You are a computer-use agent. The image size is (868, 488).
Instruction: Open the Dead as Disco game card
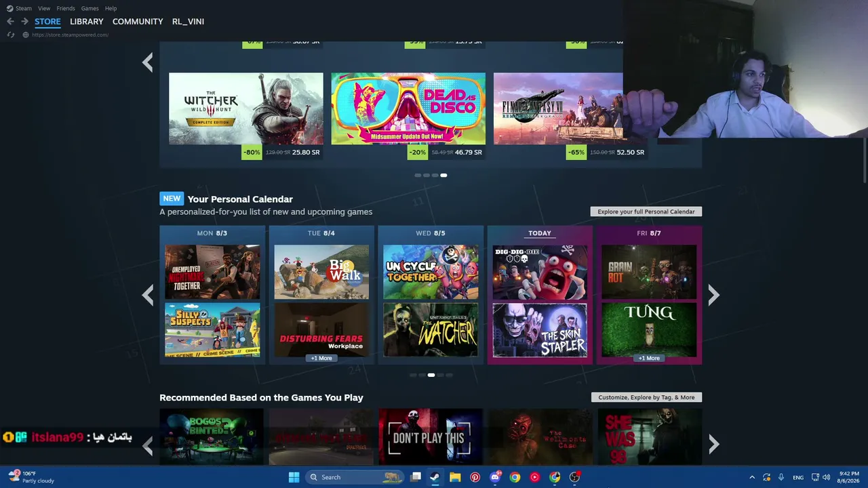[408, 108]
